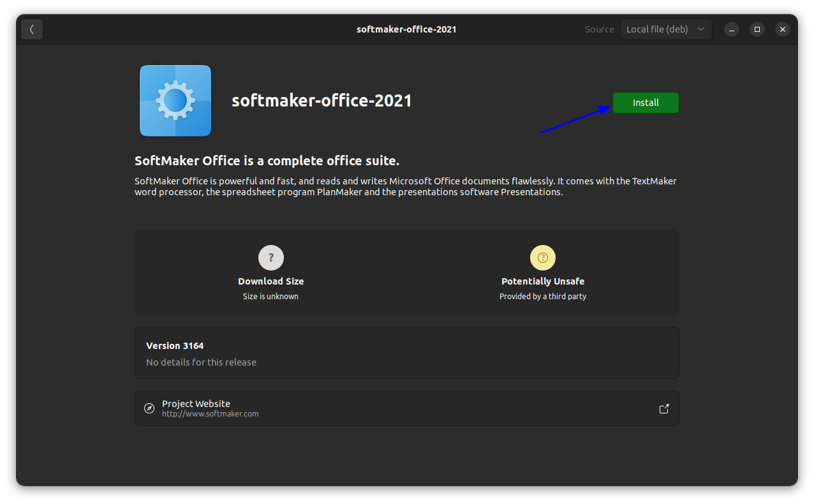Click the 'Source' label in the header bar
This screenshot has width=814, height=504.
pos(600,29)
